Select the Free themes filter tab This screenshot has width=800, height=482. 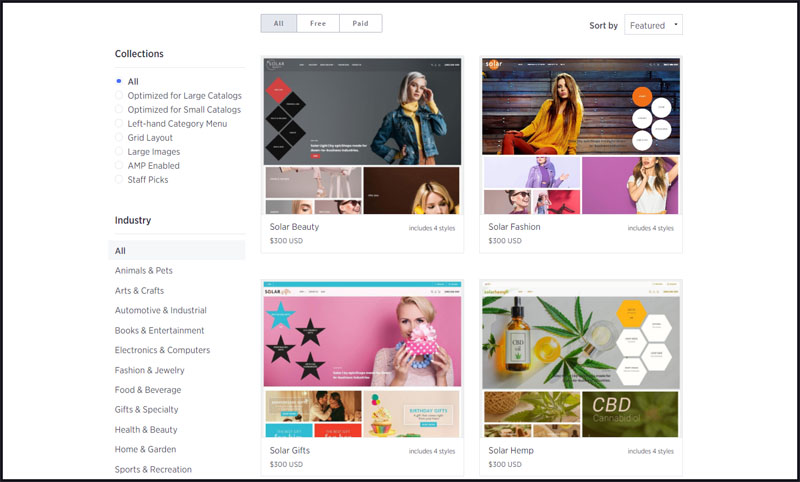tap(318, 23)
